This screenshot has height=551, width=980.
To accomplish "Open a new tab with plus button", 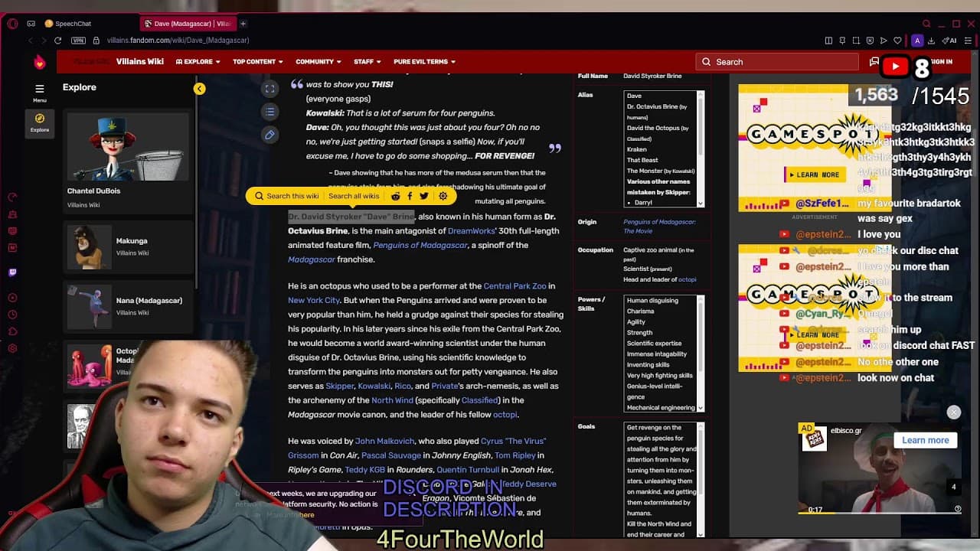I will (243, 24).
